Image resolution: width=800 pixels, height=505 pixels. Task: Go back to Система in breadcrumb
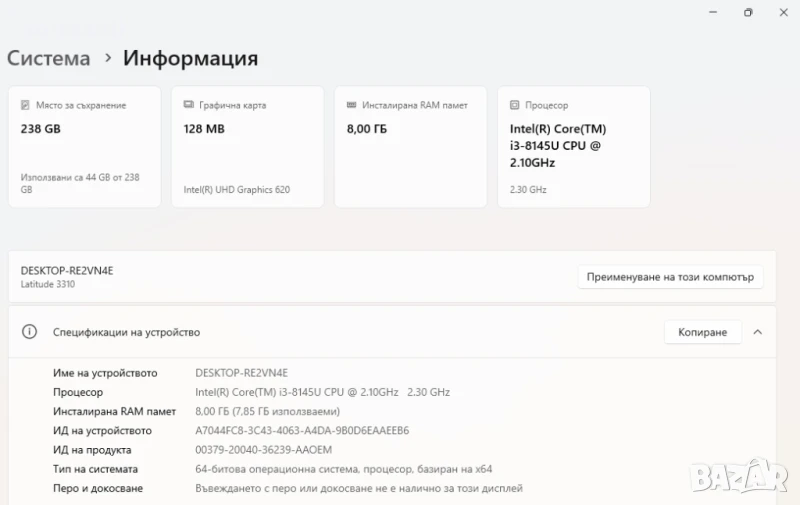(x=48, y=58)
